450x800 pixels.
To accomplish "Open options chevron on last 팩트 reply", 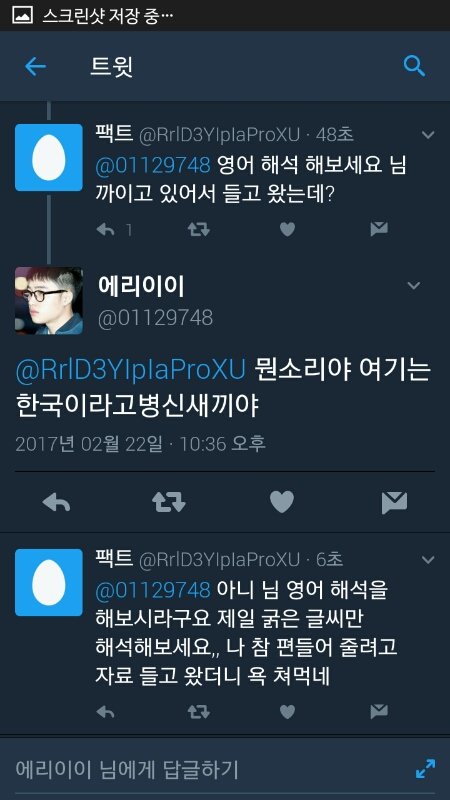I will (x=428, y=560).
